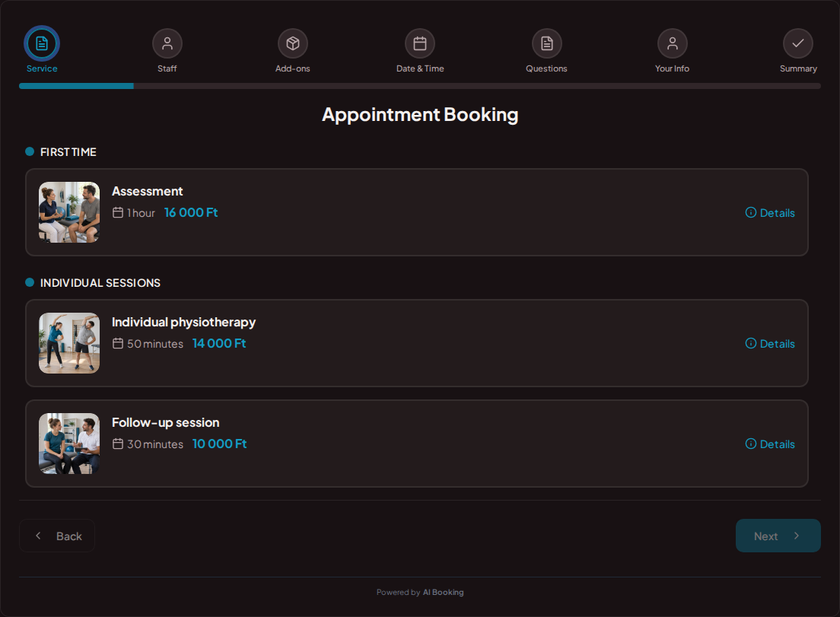Click the Next button label
Screen dimensions: 840x617
click(x=765, y=536)
